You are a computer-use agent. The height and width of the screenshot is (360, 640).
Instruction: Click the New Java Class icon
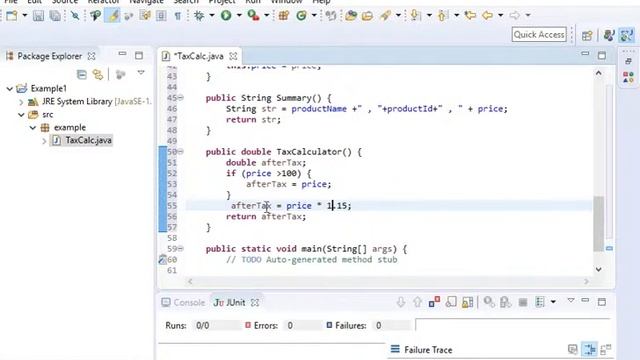[x=302, y=16]
